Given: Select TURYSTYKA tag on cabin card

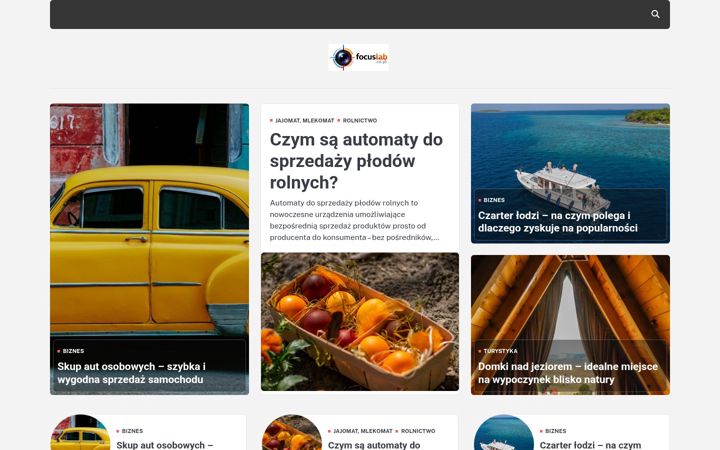Looking at the screenshot, I should 500,351.
